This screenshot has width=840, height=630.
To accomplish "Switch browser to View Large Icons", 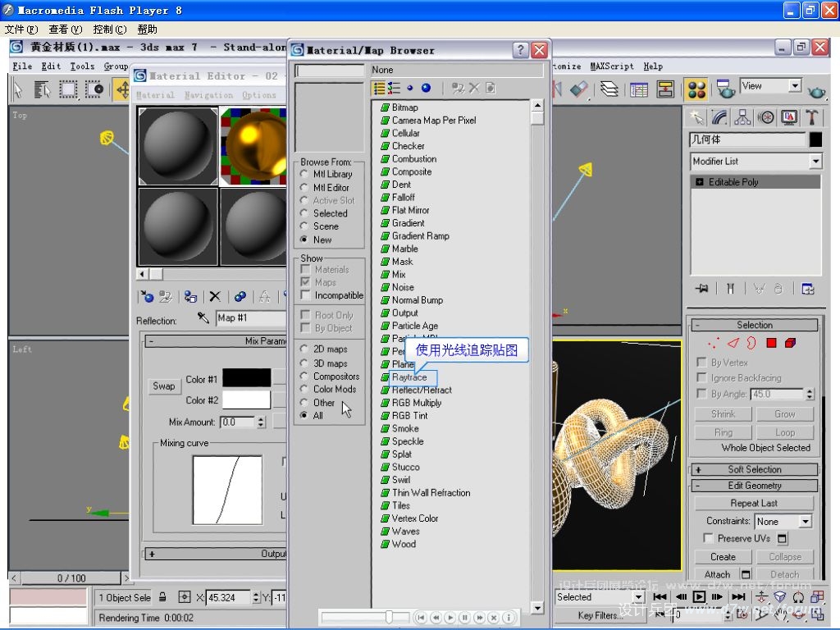I will (x=426, y=88).
